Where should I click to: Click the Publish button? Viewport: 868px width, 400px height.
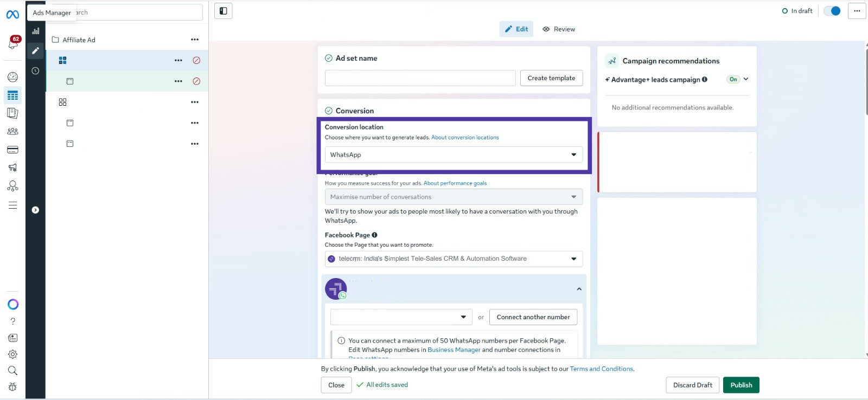741,385
